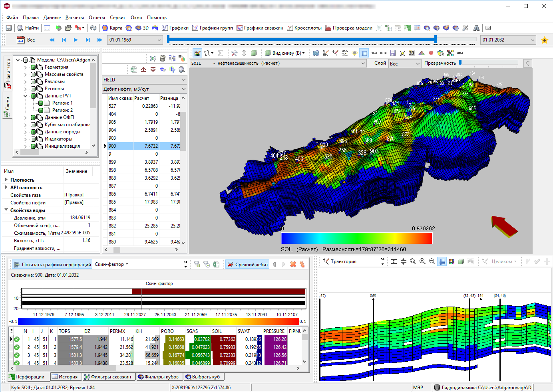Open the 3D view tool
Image resolution: width=553 pixels, height=392 pixels.
pos(142,28)
